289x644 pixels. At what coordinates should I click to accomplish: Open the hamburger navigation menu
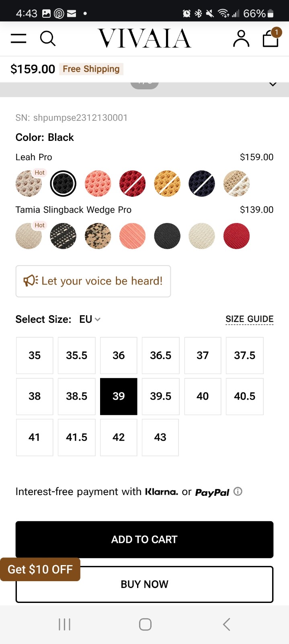[x=18, y=39]
